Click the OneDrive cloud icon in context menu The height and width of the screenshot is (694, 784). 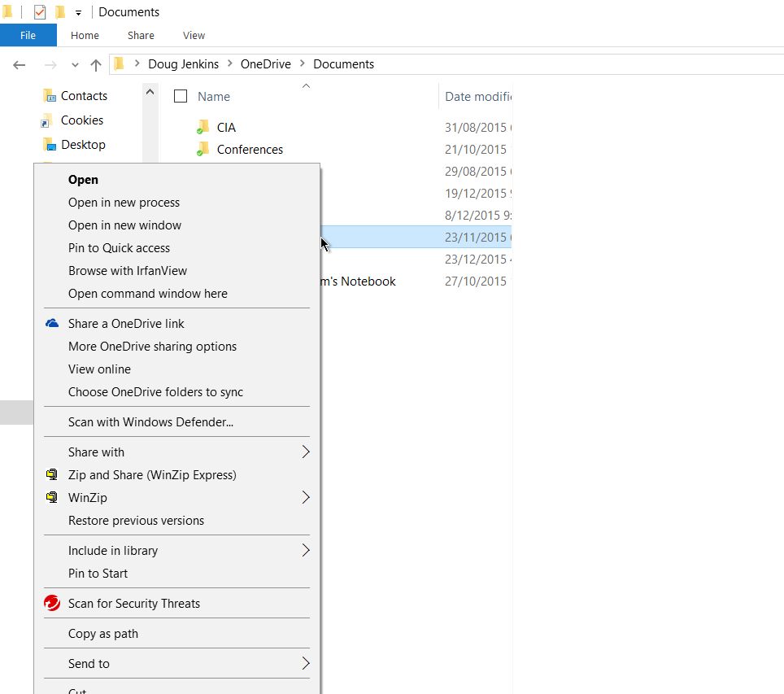52,323
